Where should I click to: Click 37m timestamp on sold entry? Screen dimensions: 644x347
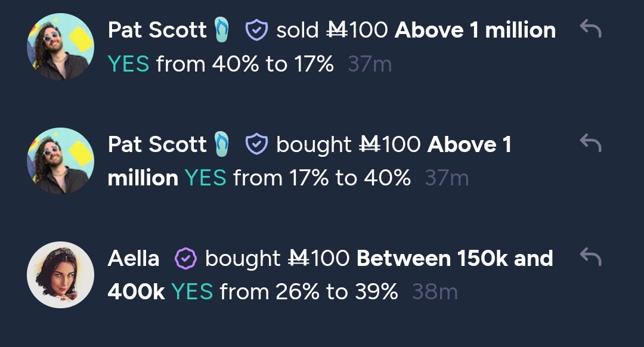(370, 64)
